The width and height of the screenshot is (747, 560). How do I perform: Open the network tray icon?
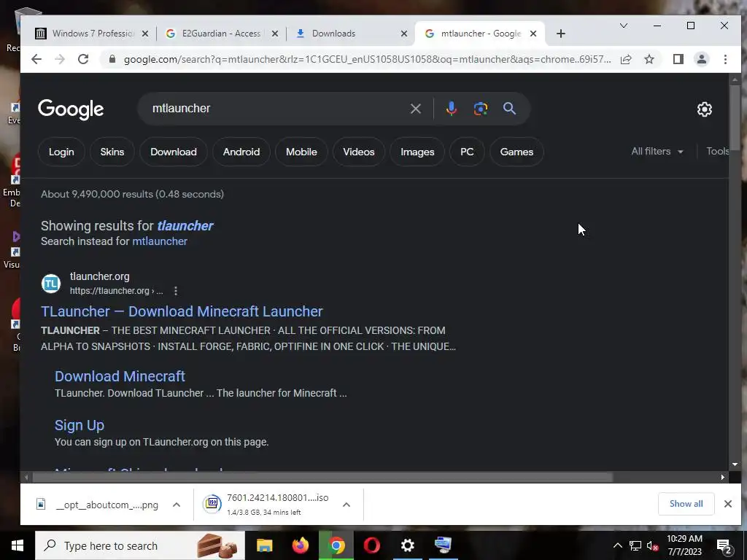(x=635, y=545)
